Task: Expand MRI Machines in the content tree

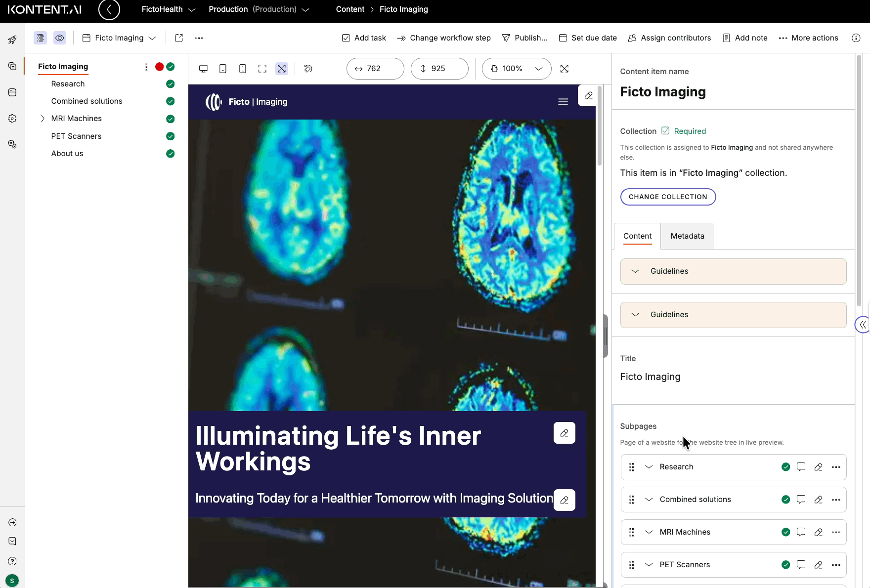Action: tap(43, 119)
